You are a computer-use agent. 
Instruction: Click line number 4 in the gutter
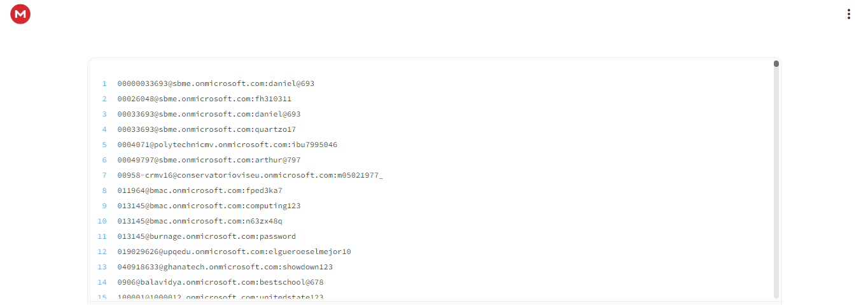pyautogui.click(x=104, y=129)
